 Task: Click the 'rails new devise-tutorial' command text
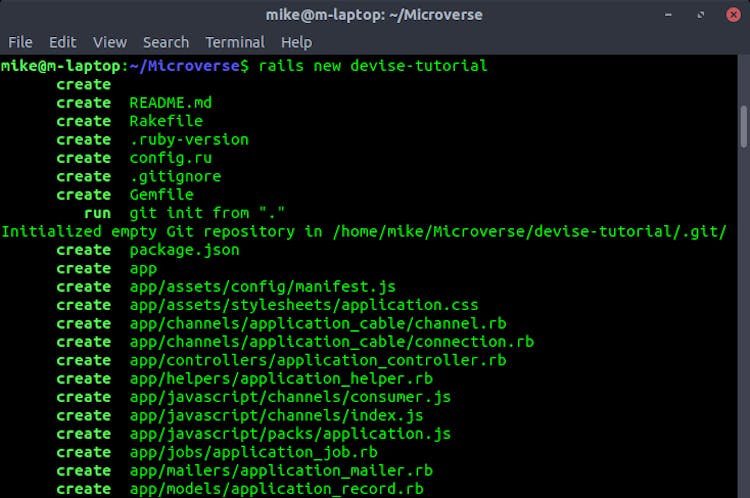coord(373,66)
